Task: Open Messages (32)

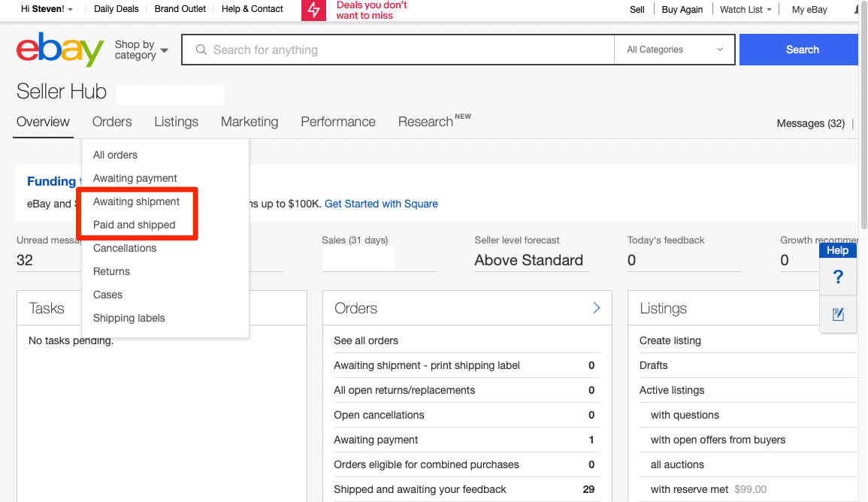Action: pos(810,123)
